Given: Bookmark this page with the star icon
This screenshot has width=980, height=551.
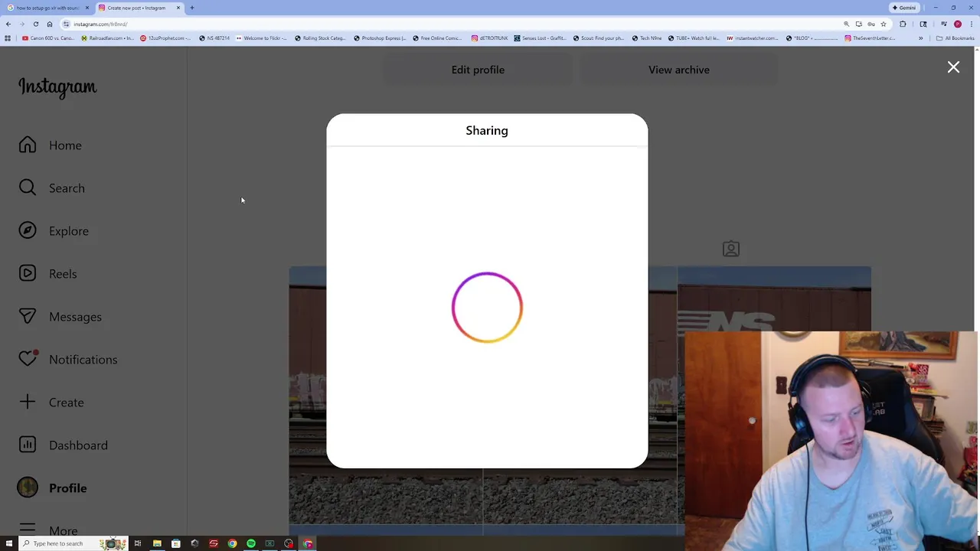Looking at the screenshot, I should tap(883, 24).
